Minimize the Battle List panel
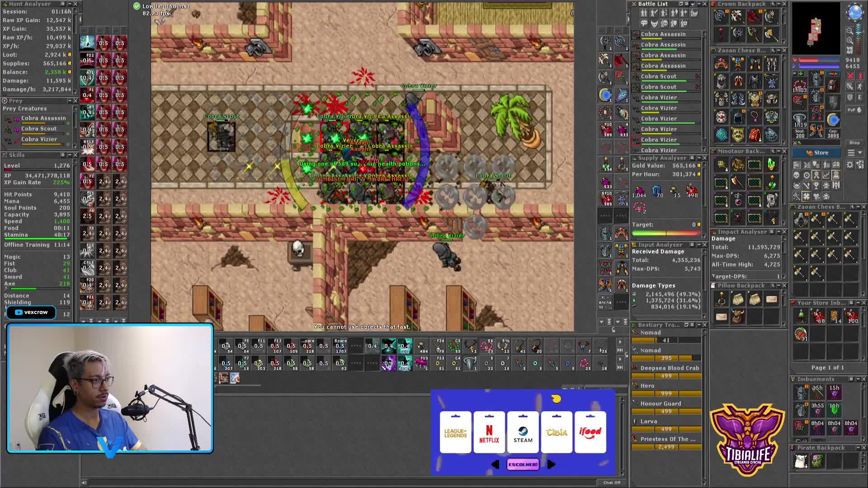 point(699,4)
